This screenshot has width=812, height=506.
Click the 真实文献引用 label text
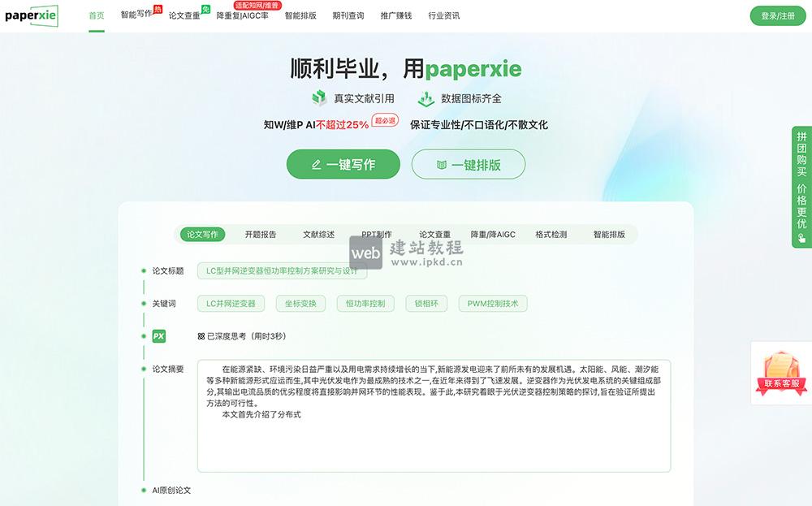[364, 98]
